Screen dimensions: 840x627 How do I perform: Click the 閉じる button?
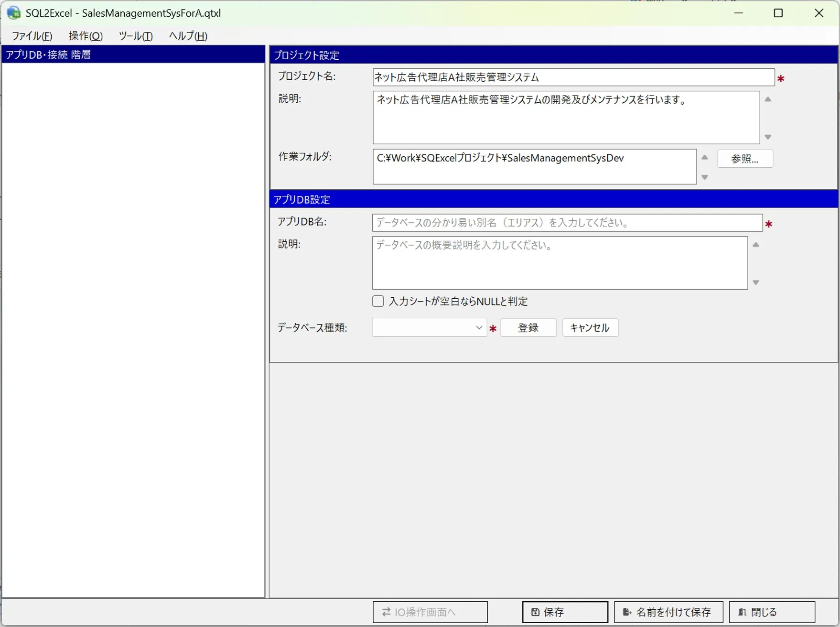(772, 612)
